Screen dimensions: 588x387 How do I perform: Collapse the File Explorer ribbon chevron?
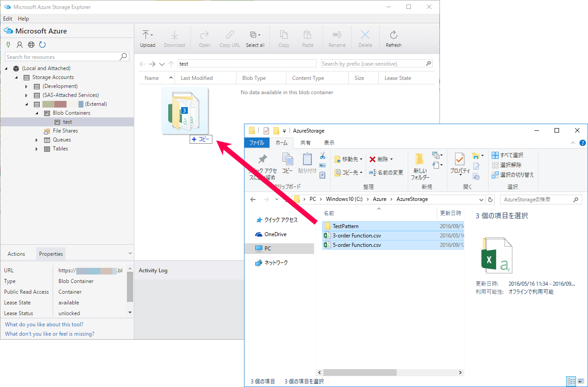point(573,143)
